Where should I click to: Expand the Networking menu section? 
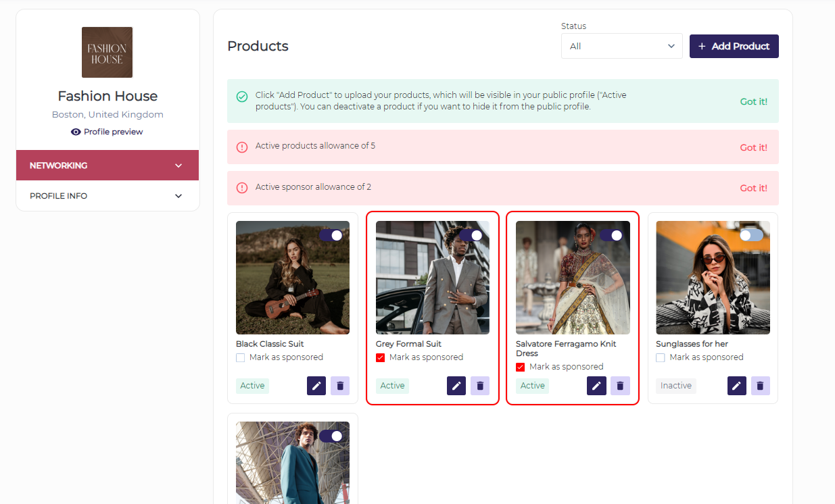click(x=108, y=166)
